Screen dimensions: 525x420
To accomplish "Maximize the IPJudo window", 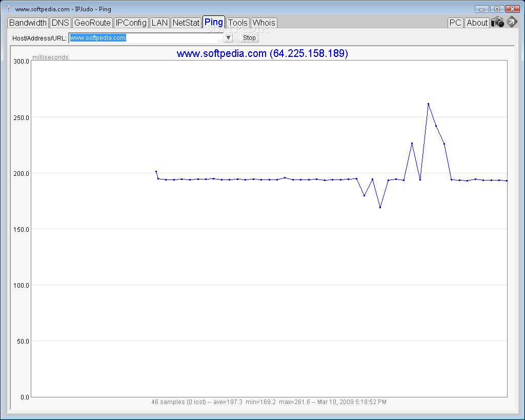I will point(497,9).
